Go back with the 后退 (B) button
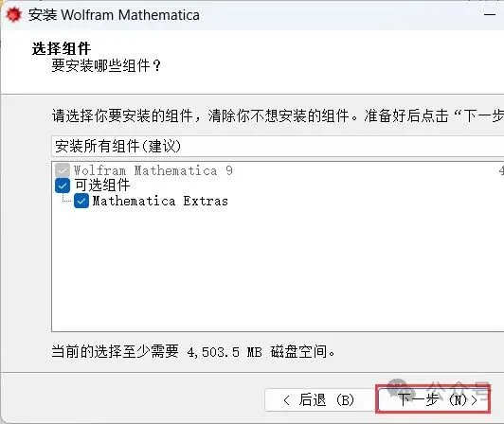This screenshot has height=424, width=504. (319, 400)
